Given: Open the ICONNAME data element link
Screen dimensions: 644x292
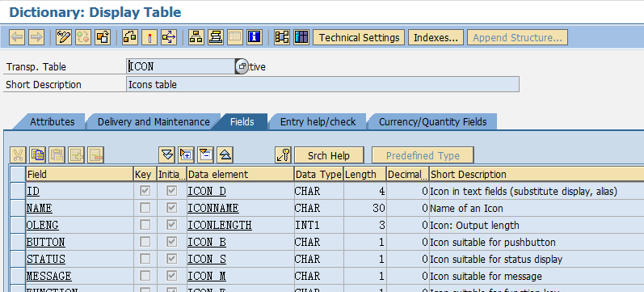Looking at the screenshot, I should click(x=213, y=208).
